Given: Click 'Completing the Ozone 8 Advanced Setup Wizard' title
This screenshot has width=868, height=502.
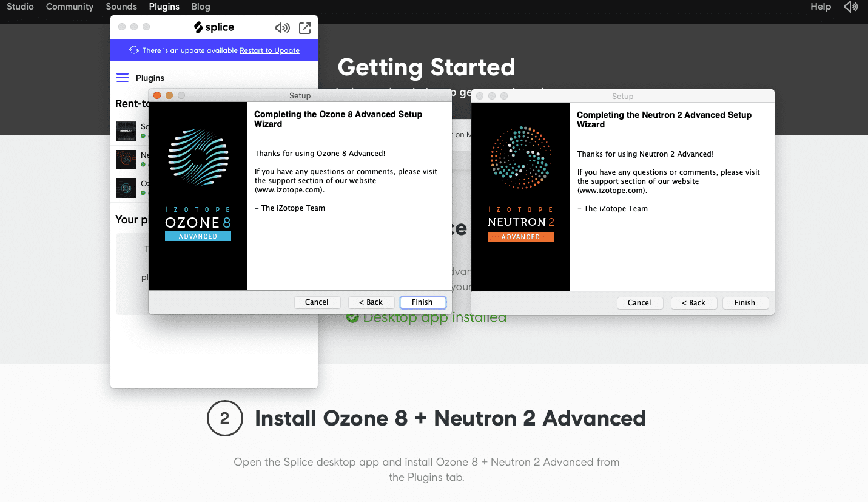Looking at the screenshot, I should coord(338,119).
